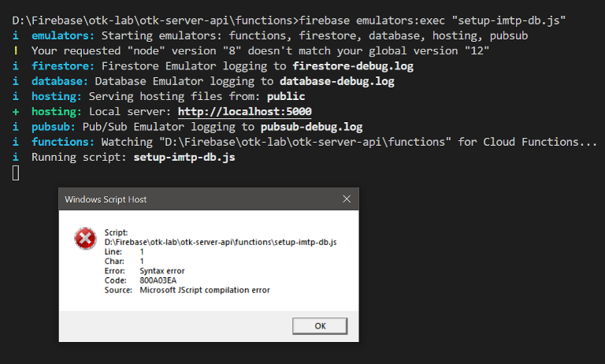Click the Microsoft JScript compilation error source text
Image resolution: width=605 pixels, height=364 pixels.
click(199, 290)
